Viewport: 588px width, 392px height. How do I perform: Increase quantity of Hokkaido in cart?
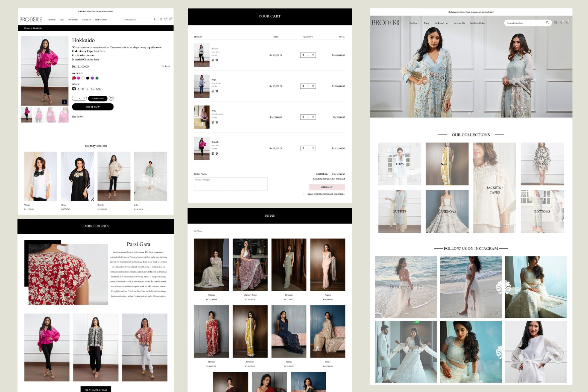[313, 148]
